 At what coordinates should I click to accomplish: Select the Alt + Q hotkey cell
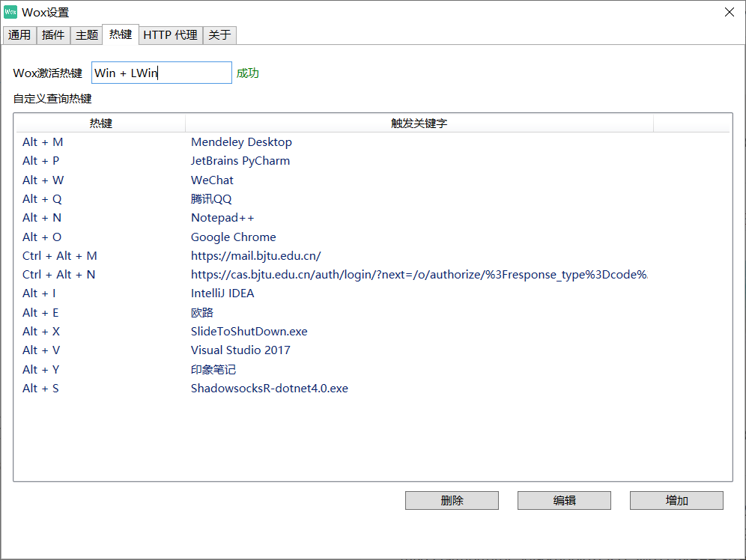point(43,199)
